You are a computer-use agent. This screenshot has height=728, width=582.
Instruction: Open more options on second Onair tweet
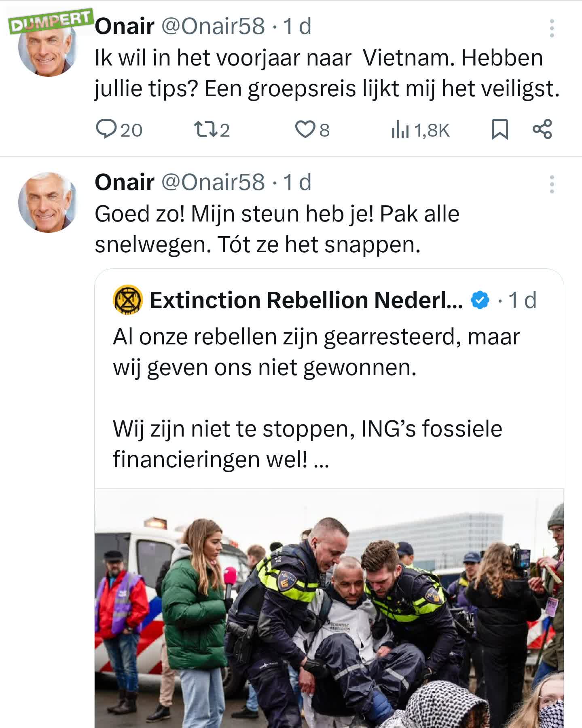(x=552, y=184)
